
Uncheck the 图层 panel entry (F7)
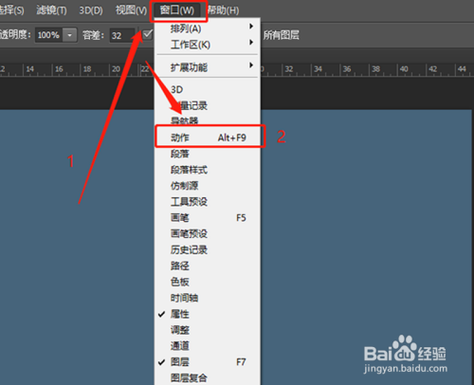(207, 362)
